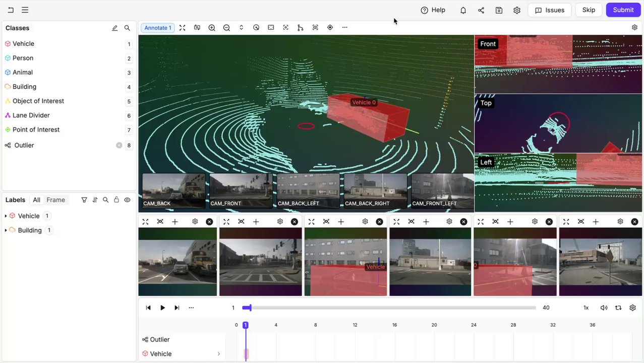Screen dimensions: 644x363
Task: Filter labels with the funnel icon
Action: point(84,200)
